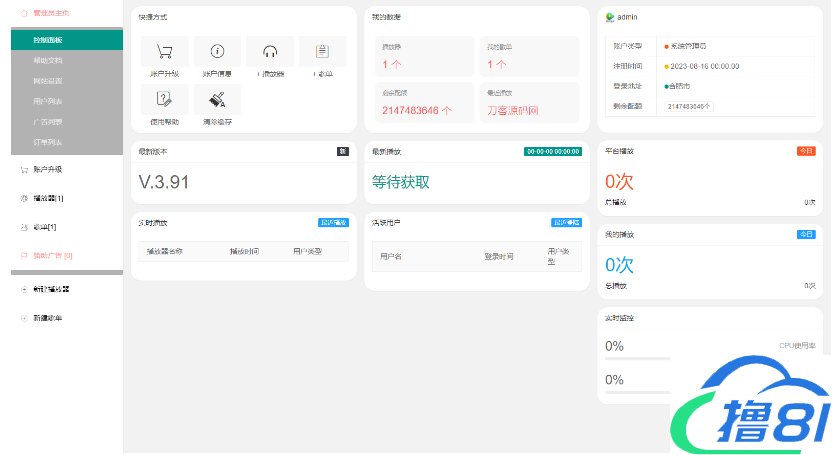
Task: Click the pencil-note usage help shortcut
Action: pyautogui.click(x=165, y=99)
